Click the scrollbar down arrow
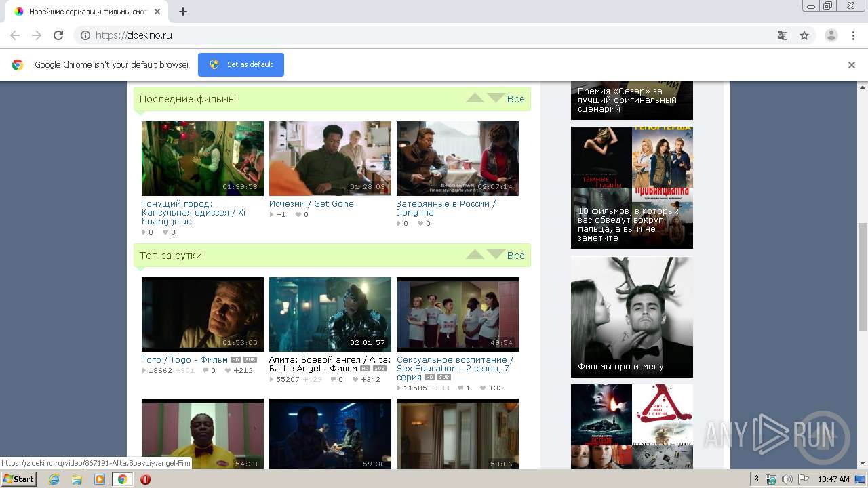The width and height of the screenshot is (868, 488). pos(863,464)
